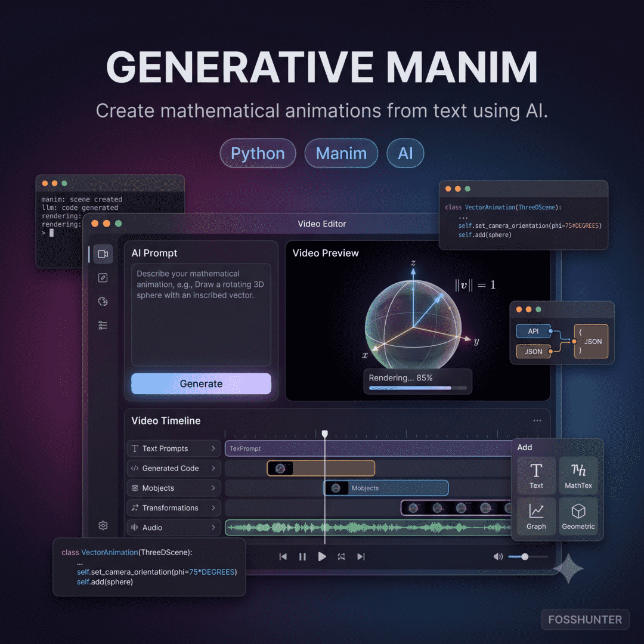Click the rendering progress bar
The height and width of the screenshot is (644, 644).
tap(417, 388)
